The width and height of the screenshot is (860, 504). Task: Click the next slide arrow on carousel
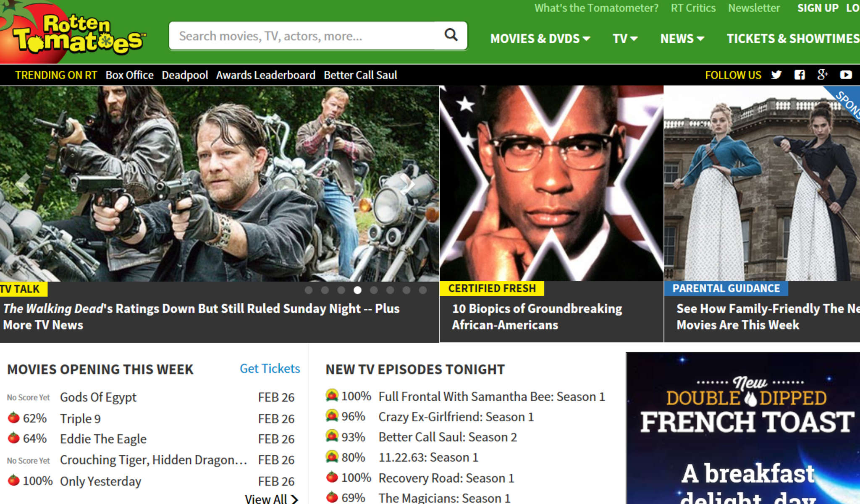[x=408, y=183]
